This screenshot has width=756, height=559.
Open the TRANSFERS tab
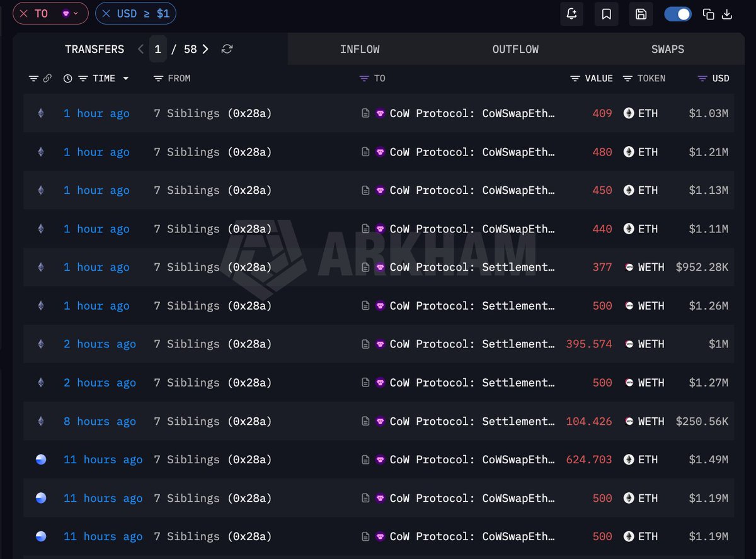(94, 49)
